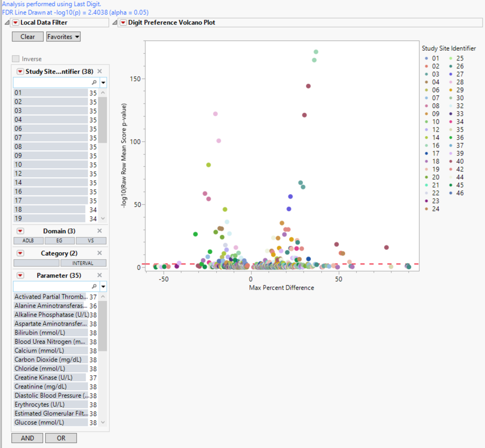Viewport: 485px width, 448px height.
Task: Remove the Study Site Identifier filter with X
Action: pos(100,71)
